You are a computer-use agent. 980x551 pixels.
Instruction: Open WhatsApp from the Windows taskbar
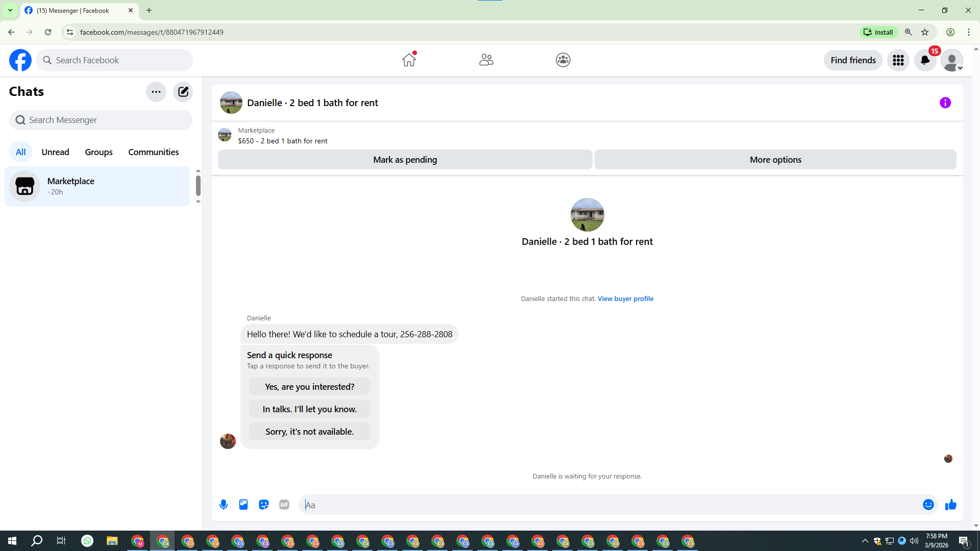point(87,541)
